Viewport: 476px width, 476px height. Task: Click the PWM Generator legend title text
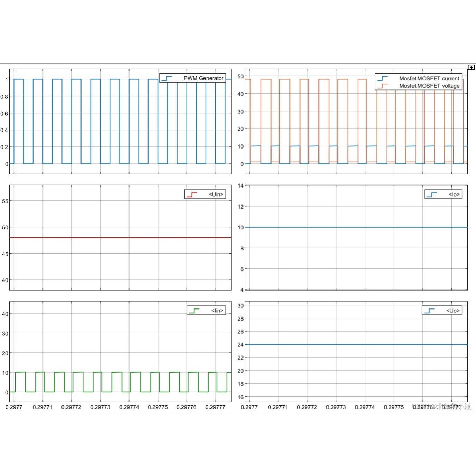click(x=204, y=78)
